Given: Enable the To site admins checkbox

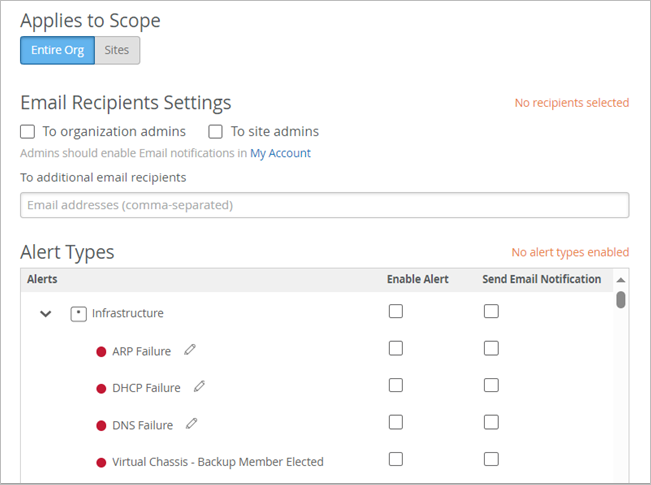Looking at the screenshot, I should (x=215, y=131).
